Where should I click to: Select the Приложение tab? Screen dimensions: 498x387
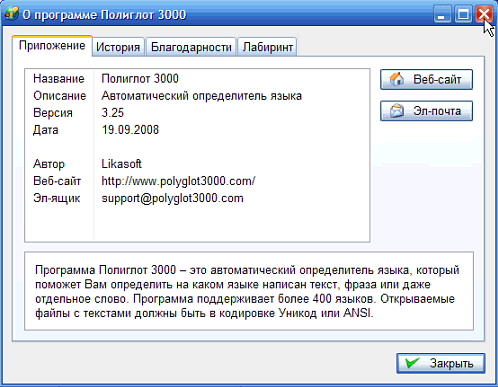(x=52, y=46)
